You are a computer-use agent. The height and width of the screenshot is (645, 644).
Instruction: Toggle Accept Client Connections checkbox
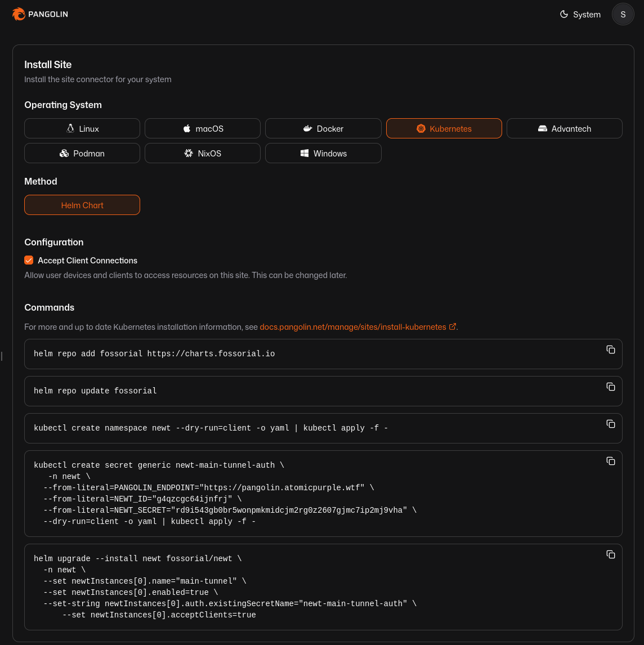coord(29,261)
